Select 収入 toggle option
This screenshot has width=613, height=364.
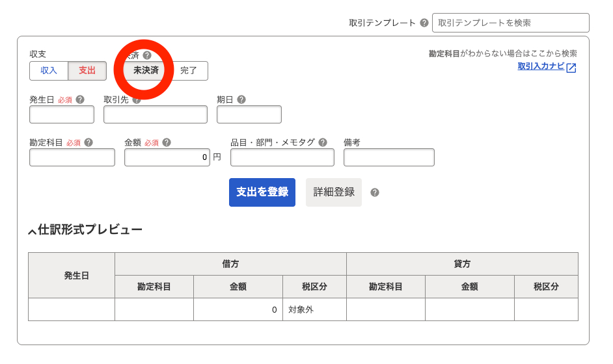(x=49, y=71)
